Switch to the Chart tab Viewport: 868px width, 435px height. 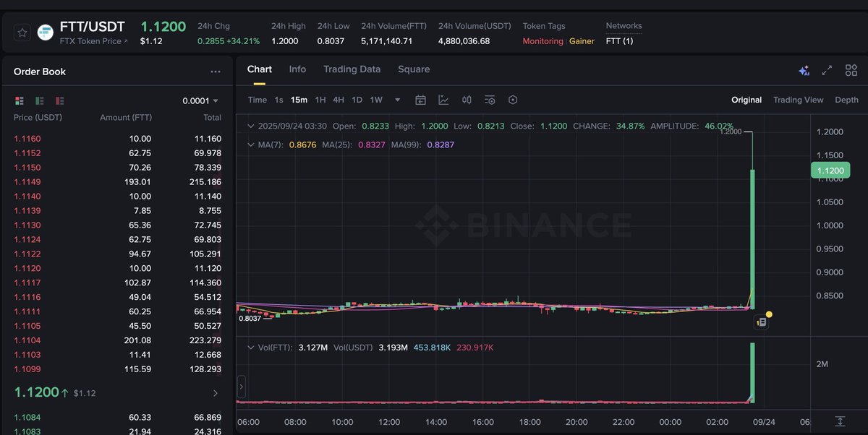pos(260,69)
